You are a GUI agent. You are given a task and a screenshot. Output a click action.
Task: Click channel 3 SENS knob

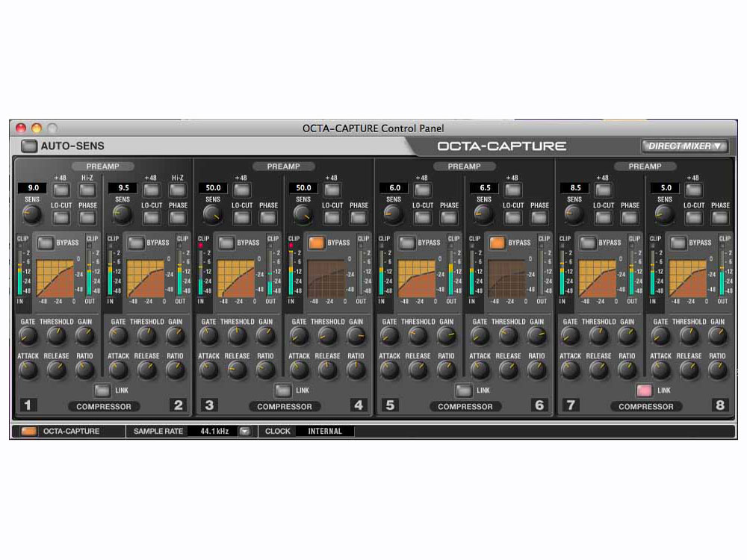click(x=212, y=215)
